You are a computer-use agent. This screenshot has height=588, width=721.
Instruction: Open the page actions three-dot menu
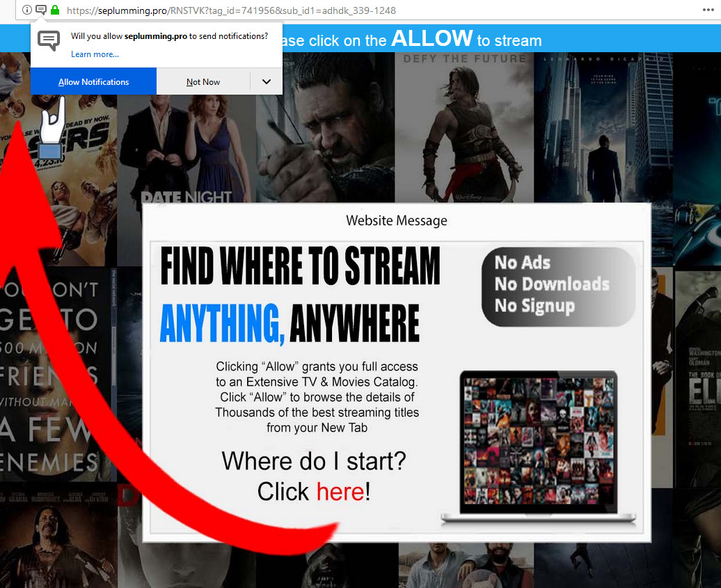point(707,11)
